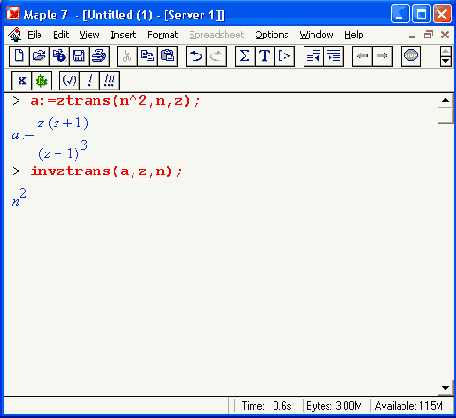Click the Paste clipboard icon
456x418 pixels.
click(x=167, y=56)
